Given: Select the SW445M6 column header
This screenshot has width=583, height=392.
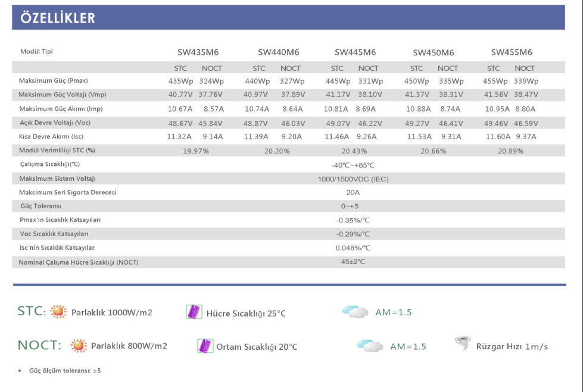Looking at the screenshot, I should pos(355,52).
